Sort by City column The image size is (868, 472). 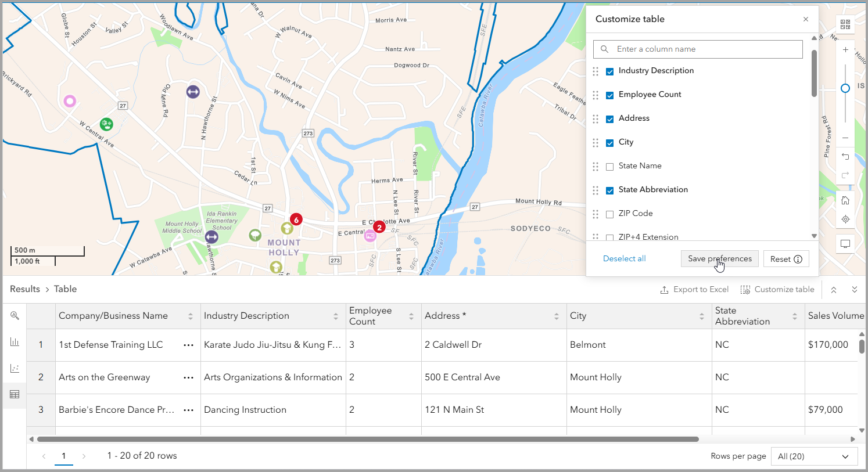pyautogui.click(x=701, y=316)
